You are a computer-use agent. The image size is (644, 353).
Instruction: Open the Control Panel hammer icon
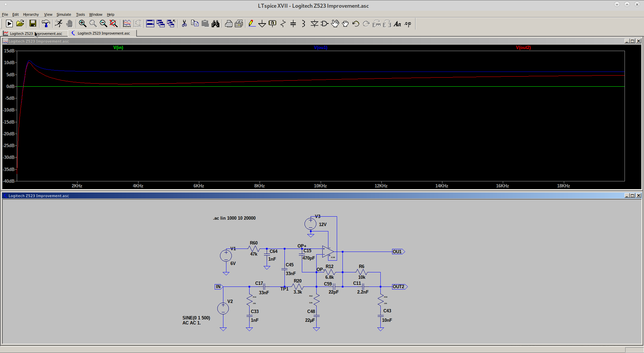coord(46,24)
